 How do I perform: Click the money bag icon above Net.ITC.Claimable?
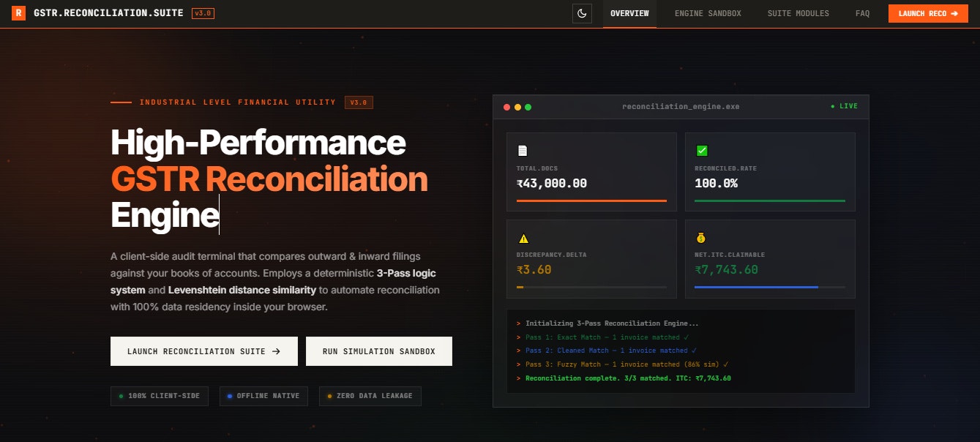tap(700, 238)
